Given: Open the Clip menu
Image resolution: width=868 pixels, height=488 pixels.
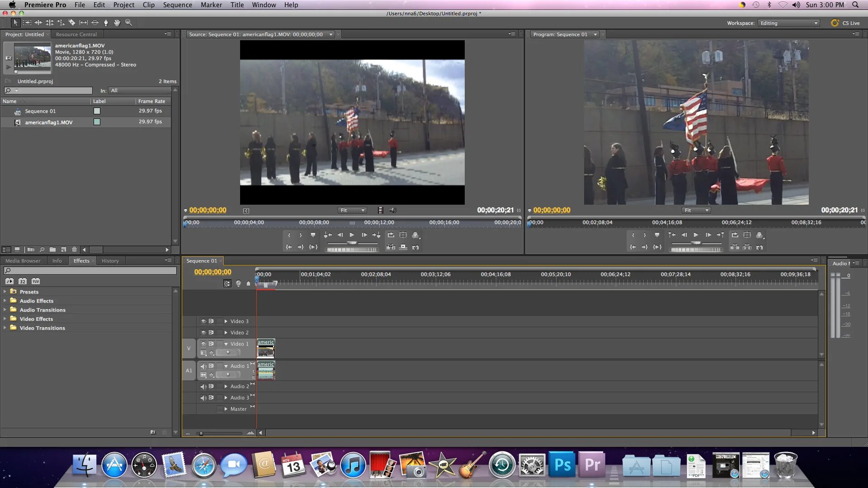Looking at the screenshot, I should pyautogui.click(x=148, y=5).
